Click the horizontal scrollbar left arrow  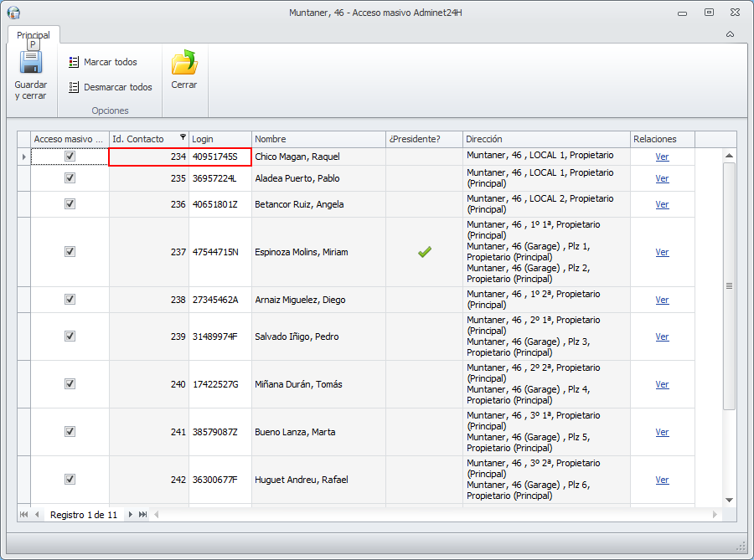pos(157,514)
